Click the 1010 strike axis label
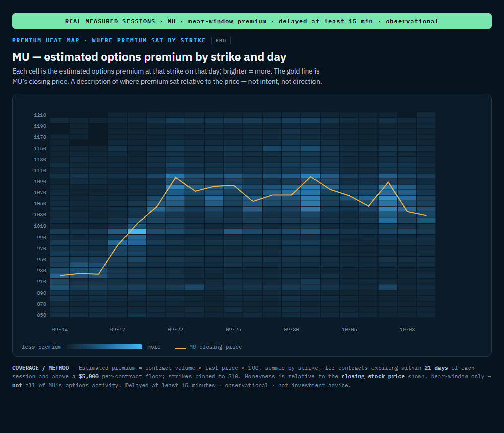This screenshot has width=504, height=433. (x=40, y=226)
